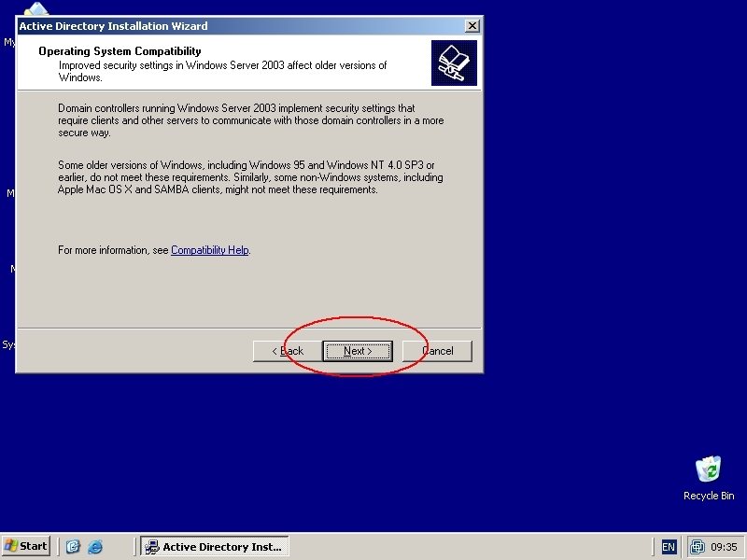This screenshot has height=560, width=747.
Task: Go back with the Back button
Action: click(288, 351)
